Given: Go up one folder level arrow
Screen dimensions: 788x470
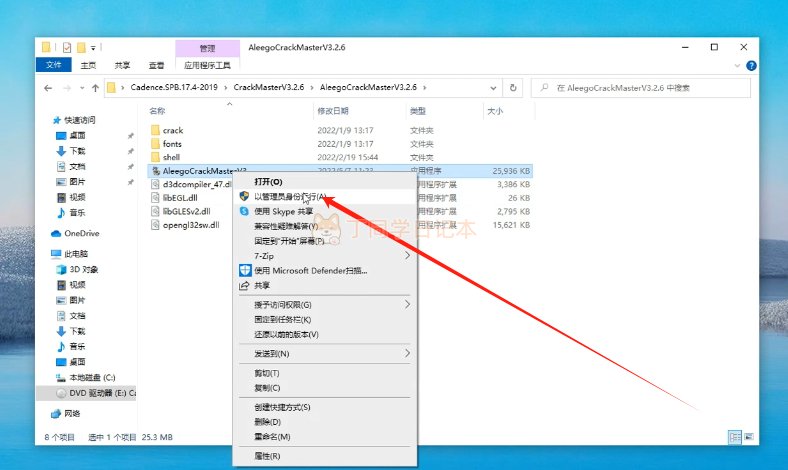Looking at the screenshot, I should coord(95,88).
